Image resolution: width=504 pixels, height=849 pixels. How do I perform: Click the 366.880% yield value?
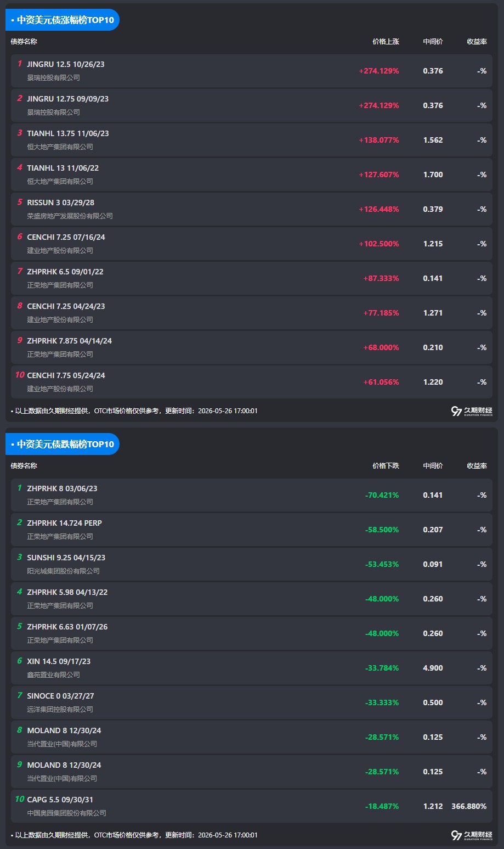pyautogui.click(x=469, y=806)
